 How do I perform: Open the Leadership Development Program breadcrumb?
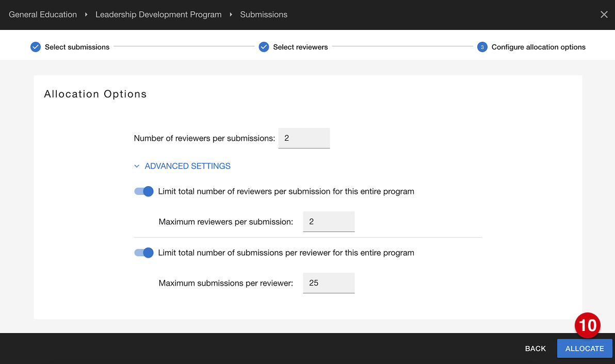coord(158,14)
